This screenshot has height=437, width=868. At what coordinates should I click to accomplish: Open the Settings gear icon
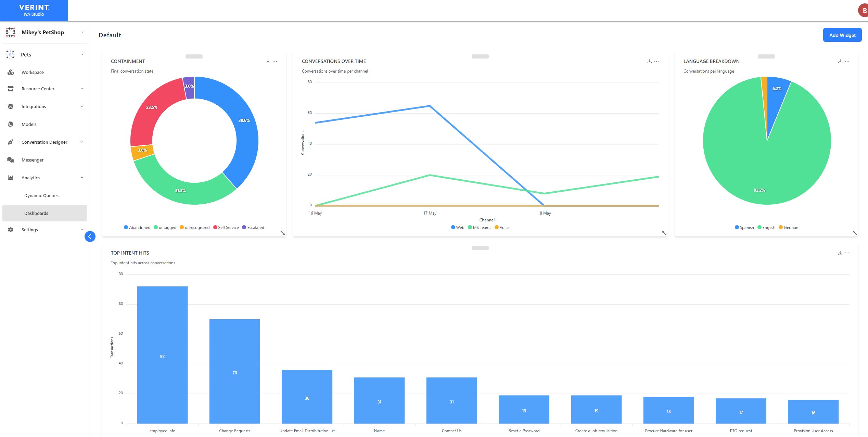pyautogui.click(x=11, y=230)
